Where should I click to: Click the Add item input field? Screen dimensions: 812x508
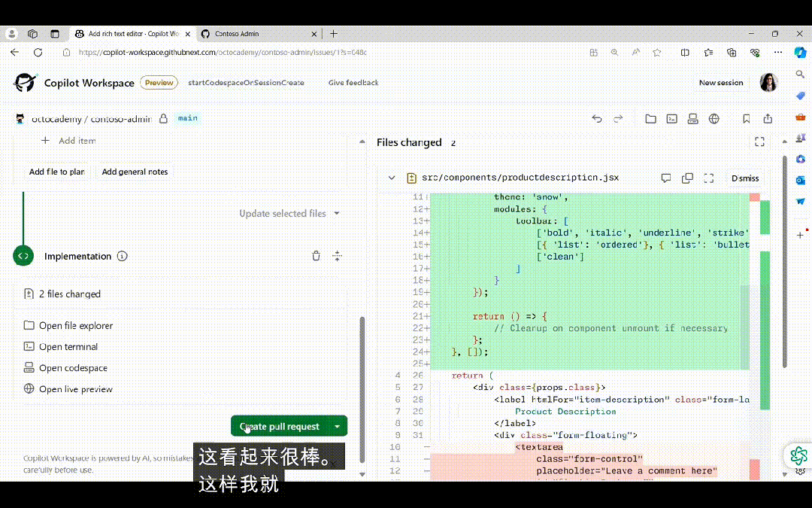pyautogui.click(x=77, y=141)
